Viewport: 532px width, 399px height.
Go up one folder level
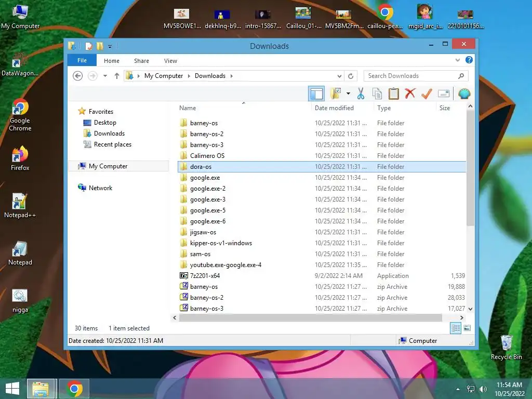(117, 76)
